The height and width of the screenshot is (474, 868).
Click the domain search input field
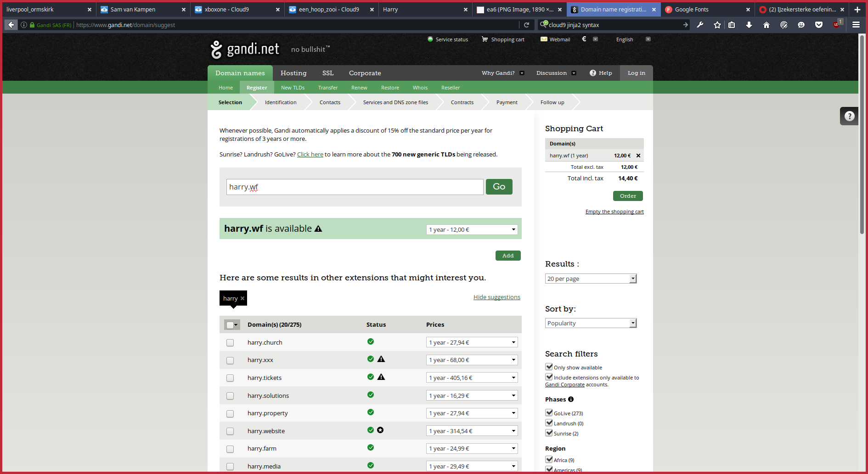(355, 187)
